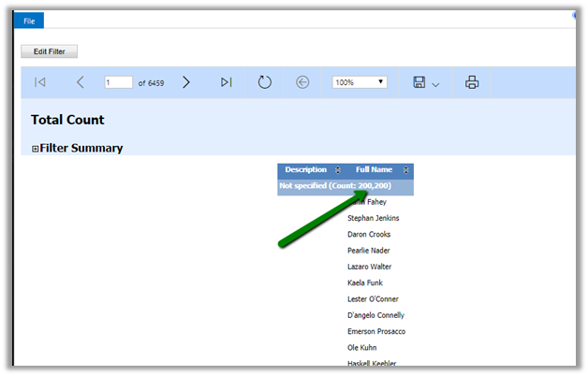Advance to the next report page
The width and height of the screenshot is (588, 376).
click(186, 82)
